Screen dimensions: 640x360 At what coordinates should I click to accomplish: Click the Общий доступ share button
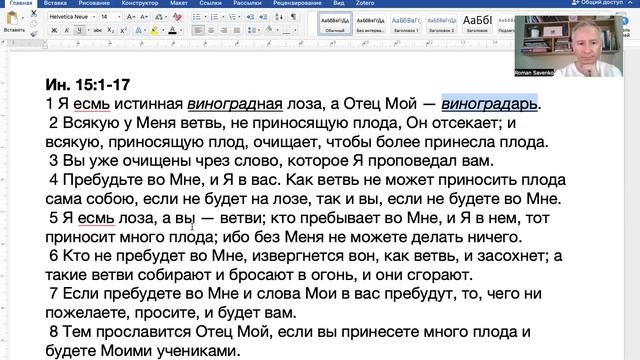pyautogui.click(x=598, y=2)
